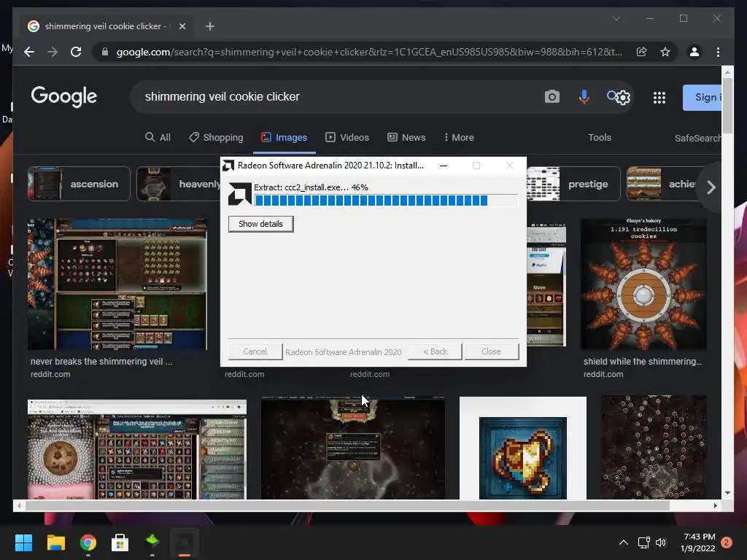Open 'never breaks the shimmering veil' image

117,284
